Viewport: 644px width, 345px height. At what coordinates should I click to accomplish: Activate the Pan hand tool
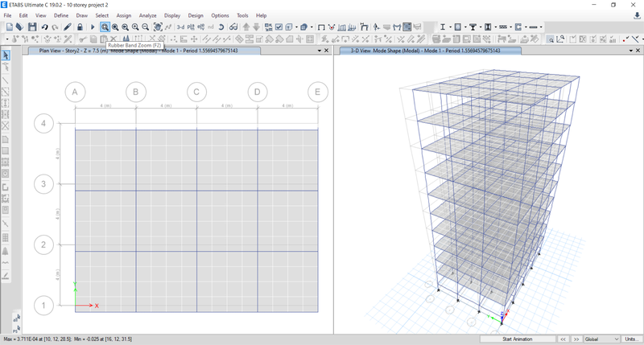point(158,27)
